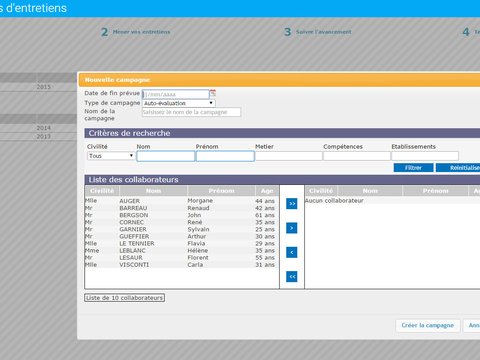This screenshot has height=360, width=480.
Task: Click Créer la campagne button
Action: coord(428,325)
